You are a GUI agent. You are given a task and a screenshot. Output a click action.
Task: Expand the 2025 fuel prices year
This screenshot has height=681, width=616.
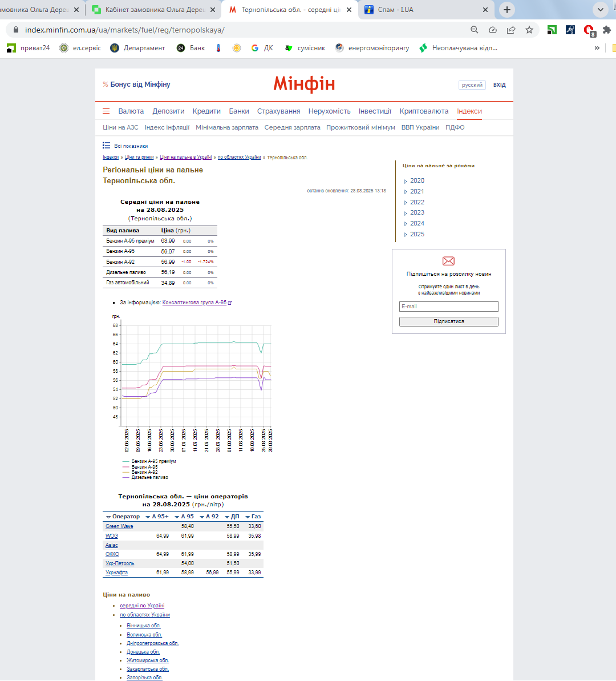(x=417, y=234)
